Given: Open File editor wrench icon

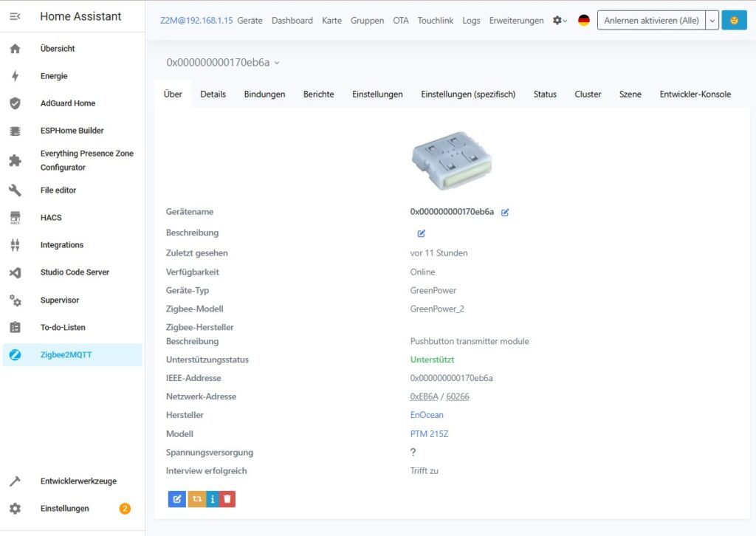Looking at the screenshot, I should tap(15, 190).
